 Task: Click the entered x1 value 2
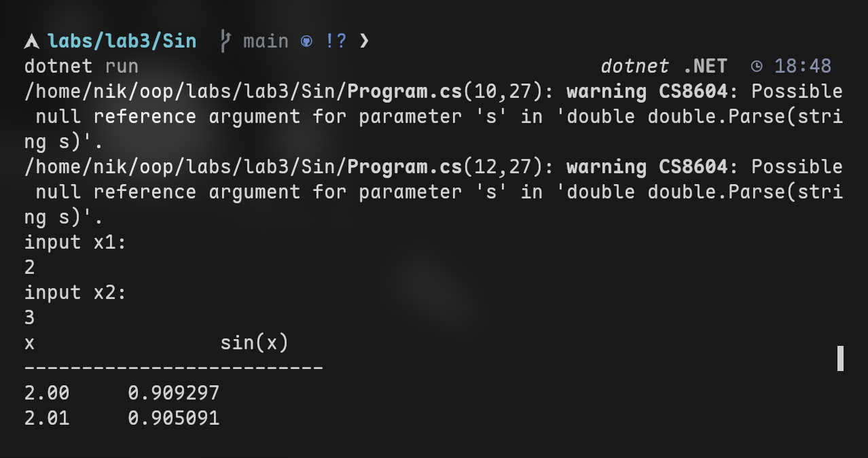(30, 268)
